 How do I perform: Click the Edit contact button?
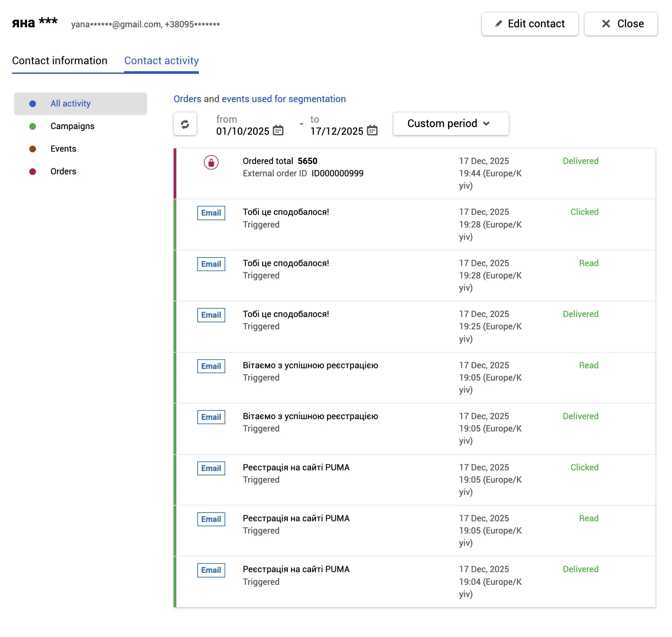[x=530, y=24]
